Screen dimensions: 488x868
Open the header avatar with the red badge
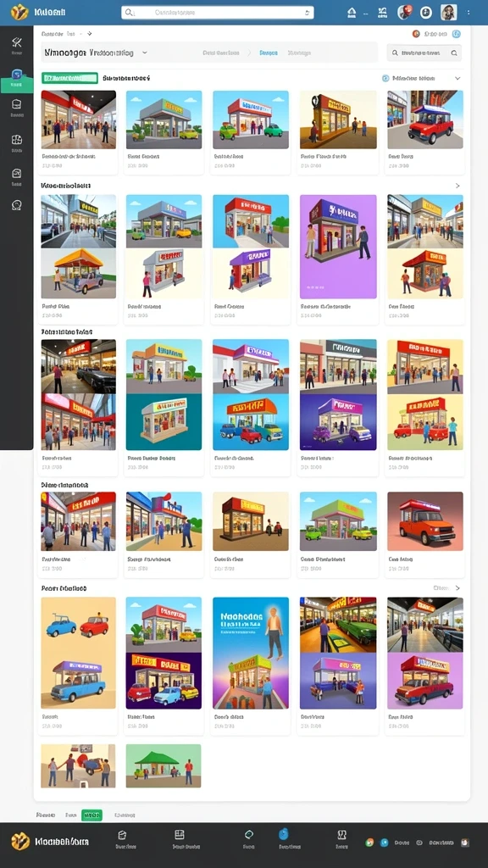click(404, 12)
